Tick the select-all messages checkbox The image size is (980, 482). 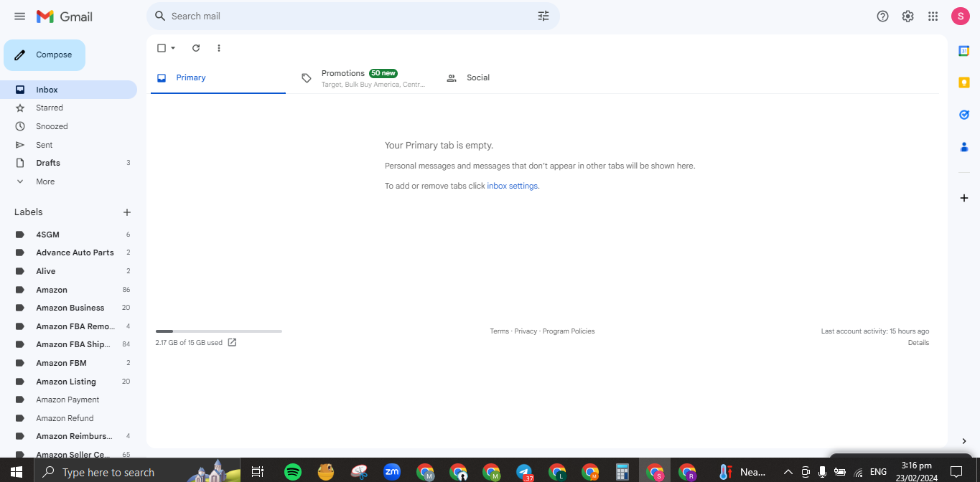[162, 48]
